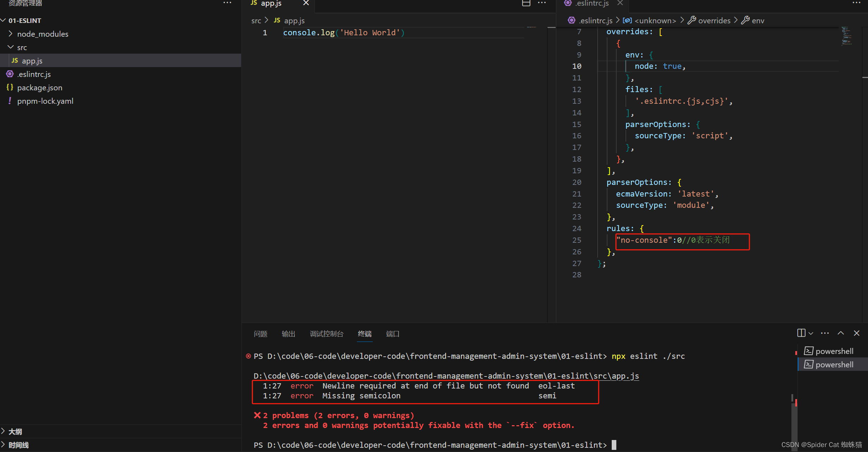Collapse the src folder in explorer
The width and height of the screenshot is (868, 452).
[10, 47]
